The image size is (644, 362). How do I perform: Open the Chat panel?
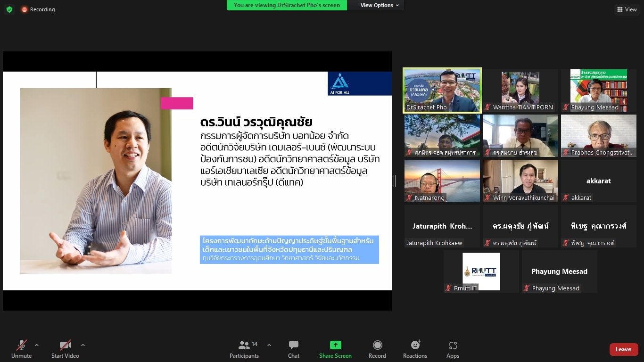(x=293, y=349)
